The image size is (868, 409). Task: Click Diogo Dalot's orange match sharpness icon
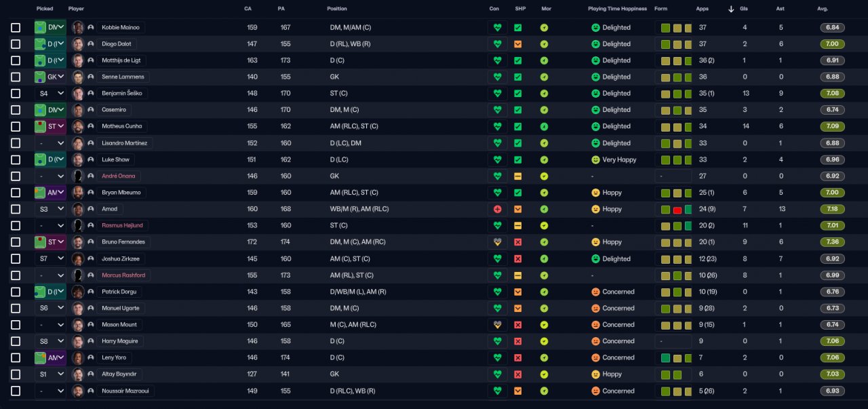(517, 44)
